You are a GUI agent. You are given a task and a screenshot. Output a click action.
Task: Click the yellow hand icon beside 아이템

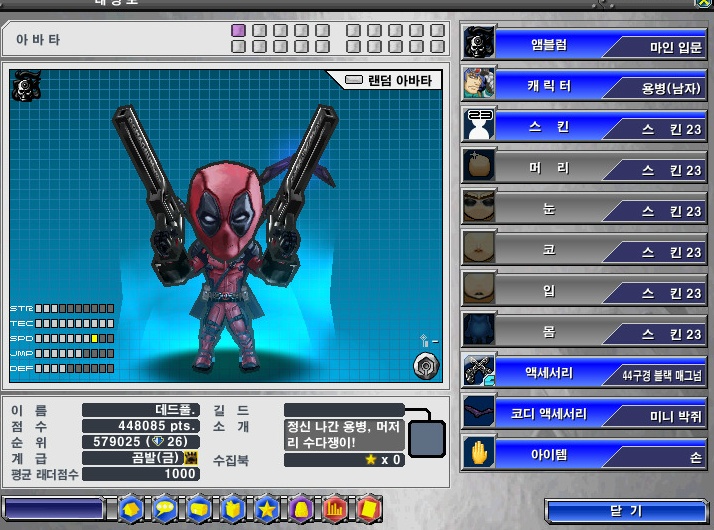click(479, 454)
